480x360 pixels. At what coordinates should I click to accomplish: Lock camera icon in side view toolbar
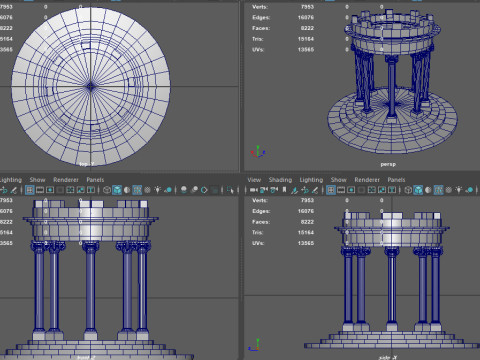(264, 190)
